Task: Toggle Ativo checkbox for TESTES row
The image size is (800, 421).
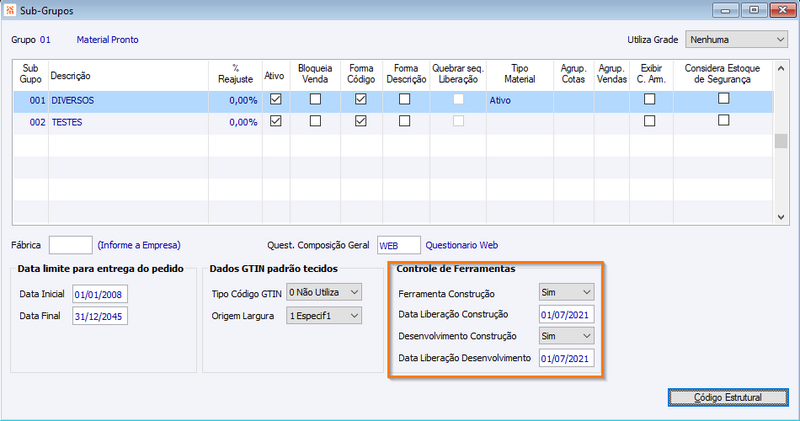Action: [x=276, y=121]
